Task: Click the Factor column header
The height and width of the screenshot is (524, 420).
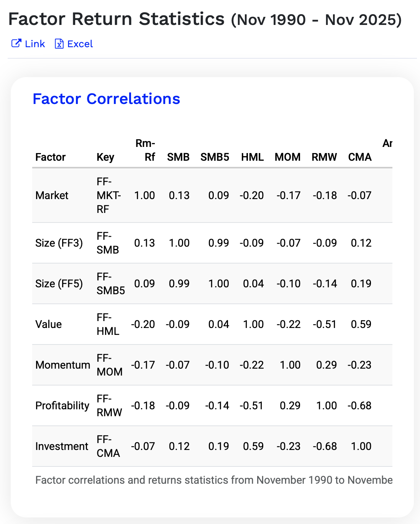Action: point(50,157)
